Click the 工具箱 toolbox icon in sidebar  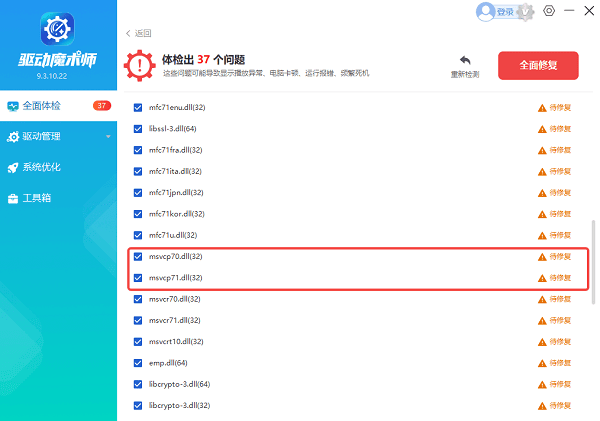pyautogui.click(x=13, y=198)
